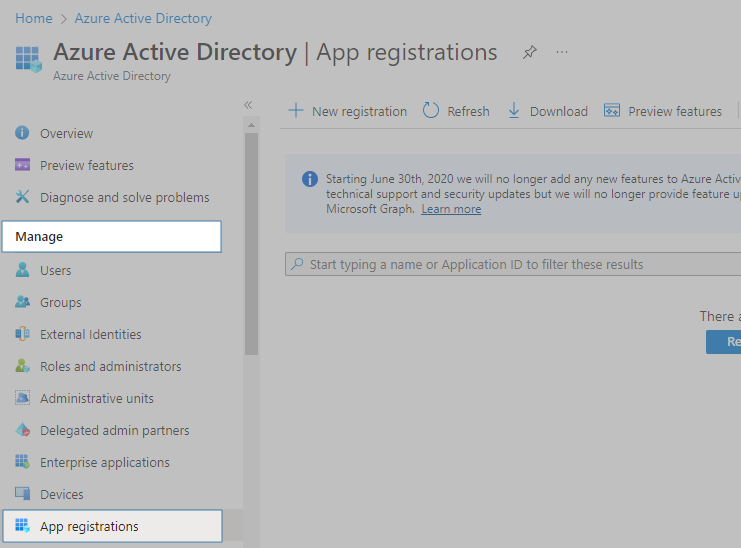Click the Learn more link
Viewport: 741px width, 548px height.
click(451, 209)
